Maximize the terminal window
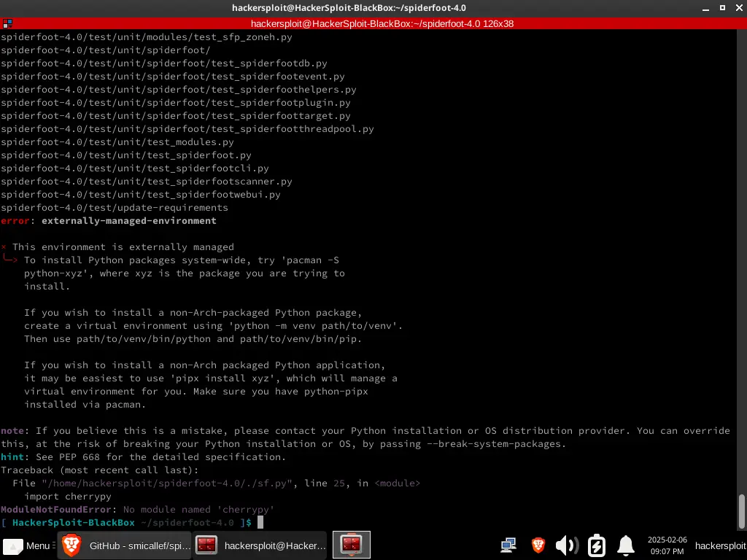The width and height of the screenshot is (747, 560). pyautogui.click(x=722, y=8)
